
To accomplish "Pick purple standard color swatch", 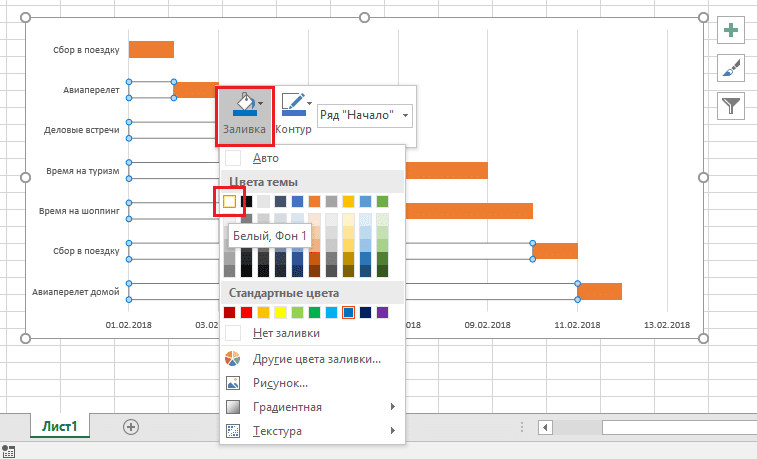I will coord(382,313).
